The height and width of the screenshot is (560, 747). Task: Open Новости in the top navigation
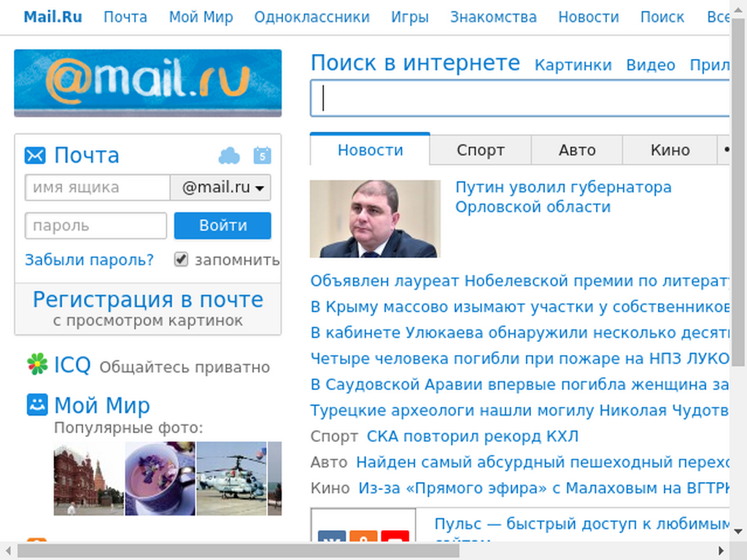pyautogui.click(x=589, y=17)
